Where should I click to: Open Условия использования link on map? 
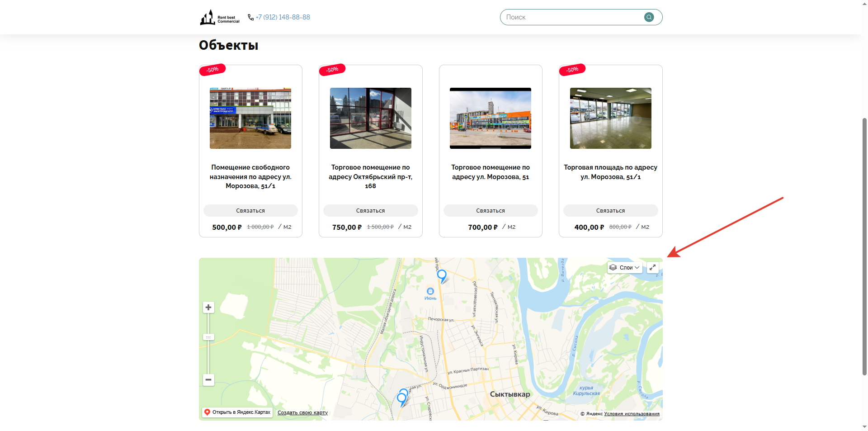click(x=632, y=414)
